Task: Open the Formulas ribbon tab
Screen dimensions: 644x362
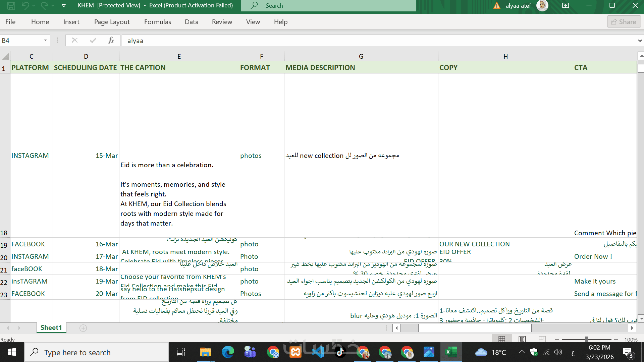Action: coord(157,22)
